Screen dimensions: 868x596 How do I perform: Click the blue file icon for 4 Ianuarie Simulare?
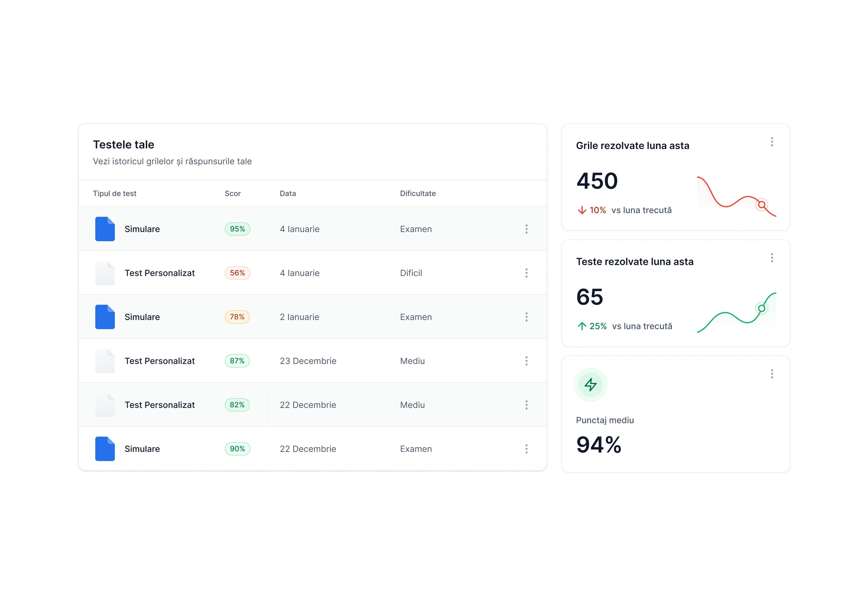tap(105, 229)
